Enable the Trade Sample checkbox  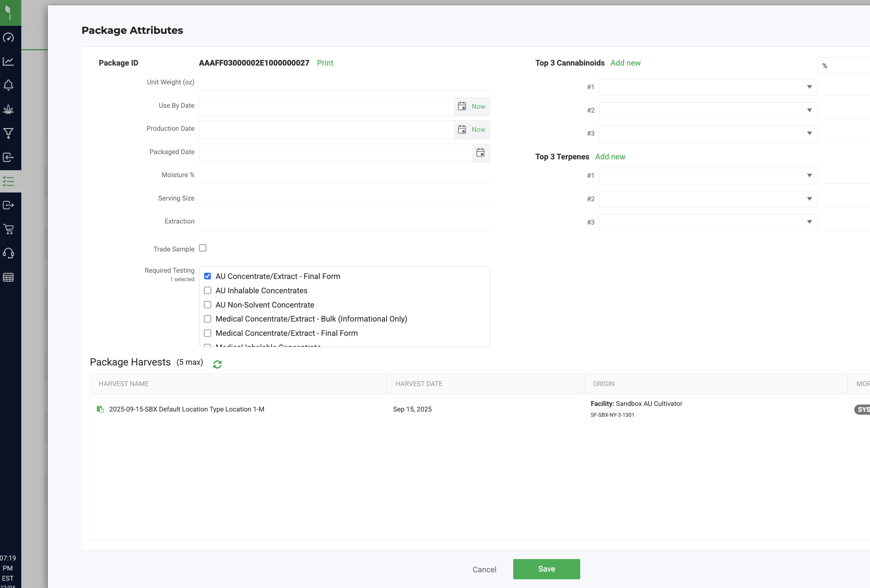coord(202,248)
